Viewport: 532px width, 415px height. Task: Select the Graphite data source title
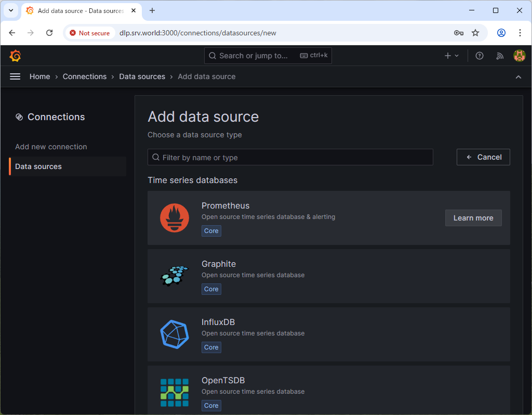pyautogui.click(x=219, y=264)
